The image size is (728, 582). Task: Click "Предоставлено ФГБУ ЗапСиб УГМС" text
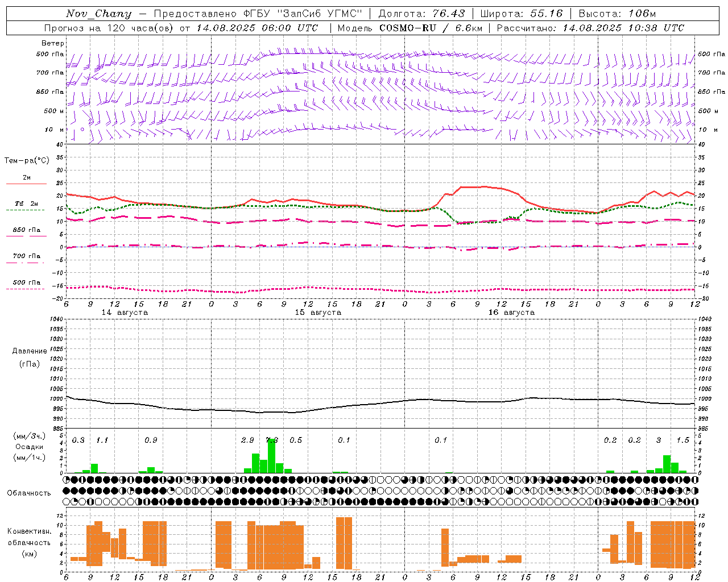258,14
